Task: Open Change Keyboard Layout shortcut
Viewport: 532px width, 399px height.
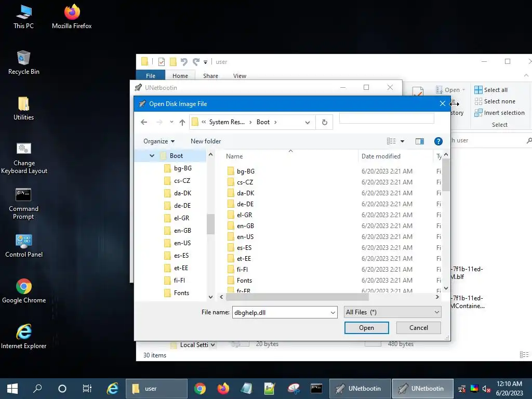Action: [24, 158]
